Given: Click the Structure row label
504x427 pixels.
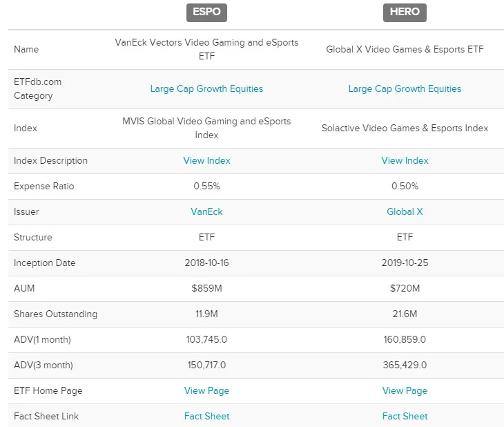Looking at the screenshot, I should 33,237.
